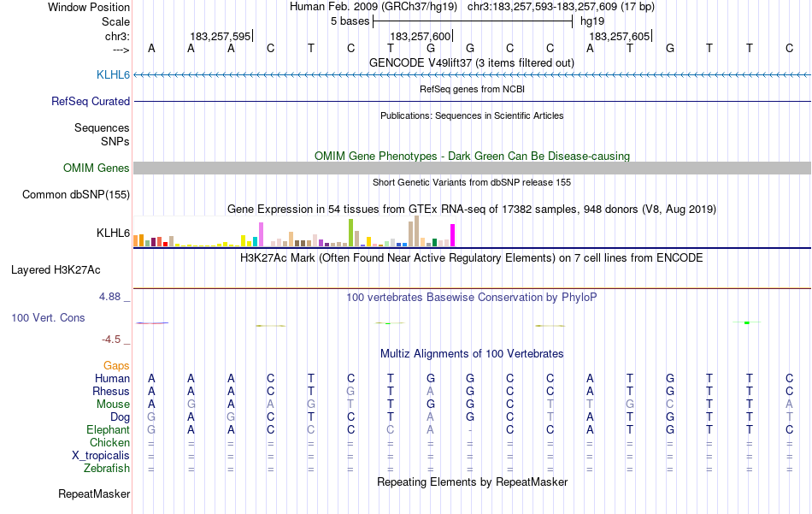Screen dimensions: 812x514
Task: Click the ---> base sequence label
Action: pos(121,50)
